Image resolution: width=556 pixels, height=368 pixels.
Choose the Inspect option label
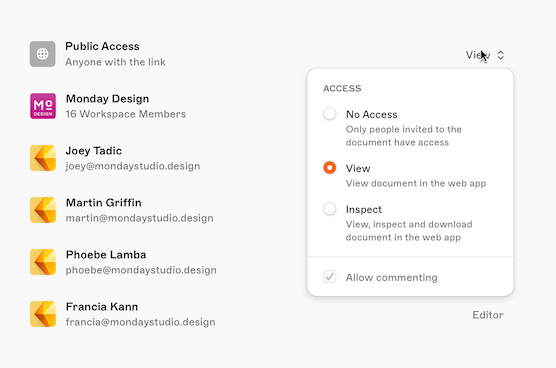click(364, 209)
